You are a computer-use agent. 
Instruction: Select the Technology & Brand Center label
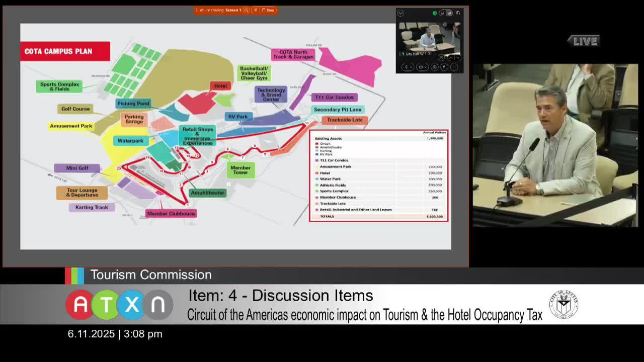coord(271,95)
